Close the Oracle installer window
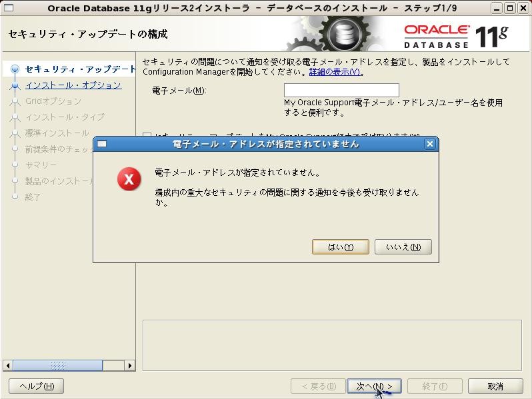The width and height of the screenshot is (532, 399). [523, 8]
